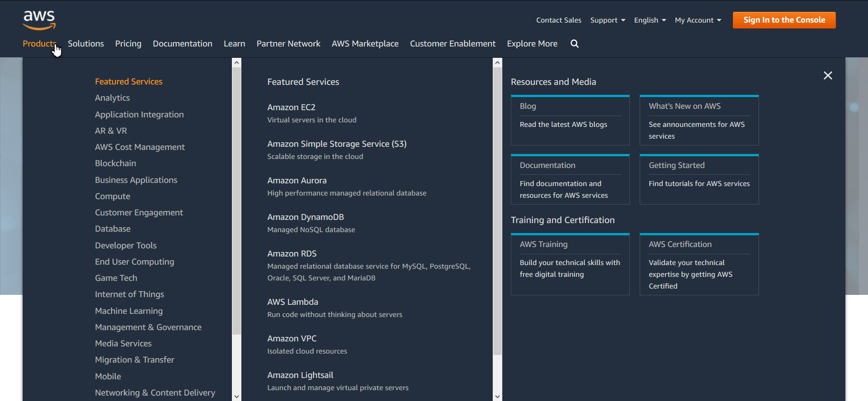This screenshot has height=401, width=868.
Task: Open the Explore More menu
Action: point(532,43)
